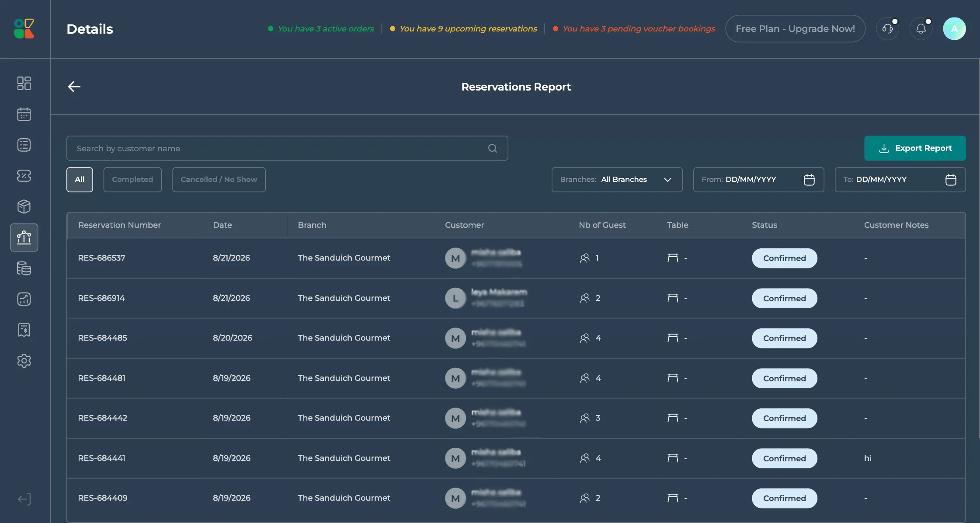Click the note 'hi' in RES-684441 row

868,458
